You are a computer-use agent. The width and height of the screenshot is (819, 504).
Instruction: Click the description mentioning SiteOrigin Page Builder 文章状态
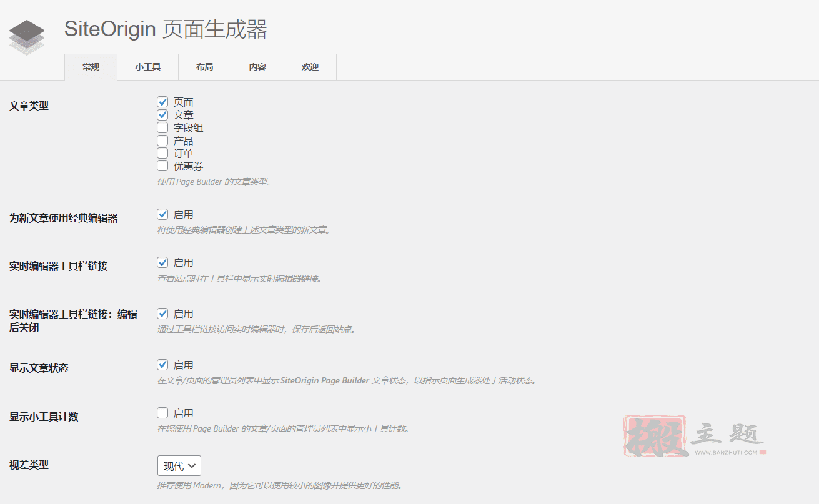347,380
